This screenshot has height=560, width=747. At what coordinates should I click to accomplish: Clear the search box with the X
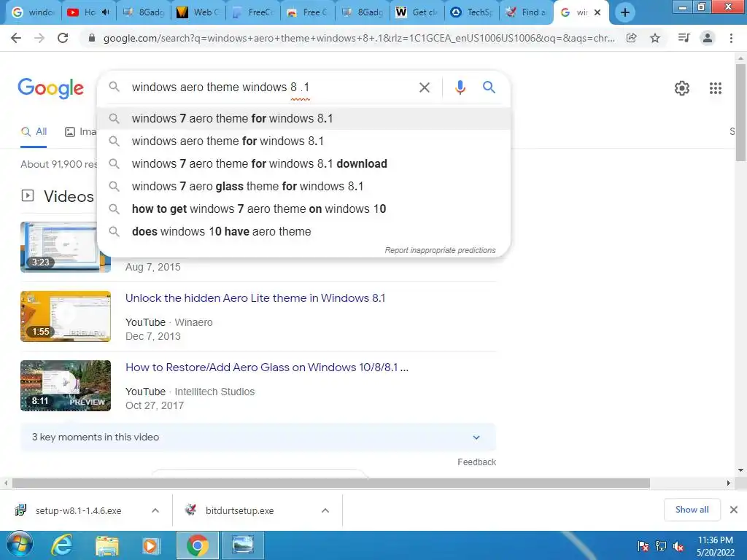pyautogui.click(x=425, y=87)
